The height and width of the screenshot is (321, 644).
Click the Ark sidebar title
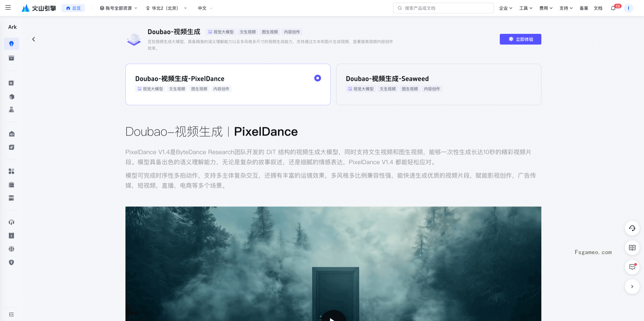tap(12, 27)
